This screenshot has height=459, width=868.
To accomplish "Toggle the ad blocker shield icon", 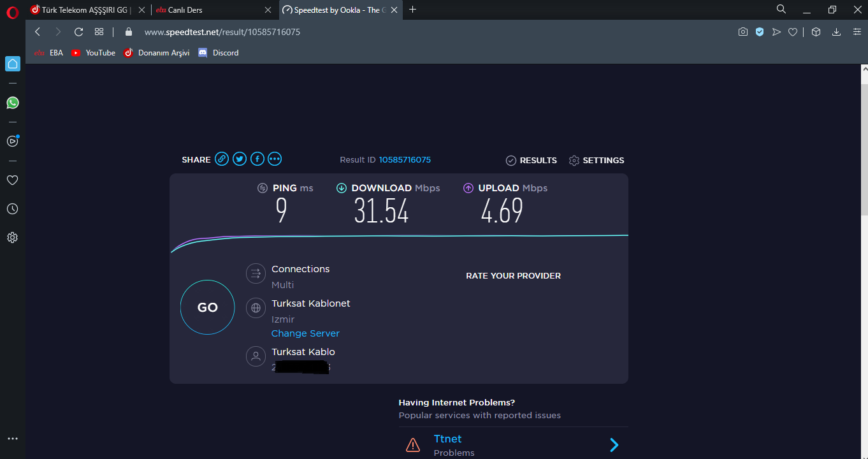I will tap(760, 32).
